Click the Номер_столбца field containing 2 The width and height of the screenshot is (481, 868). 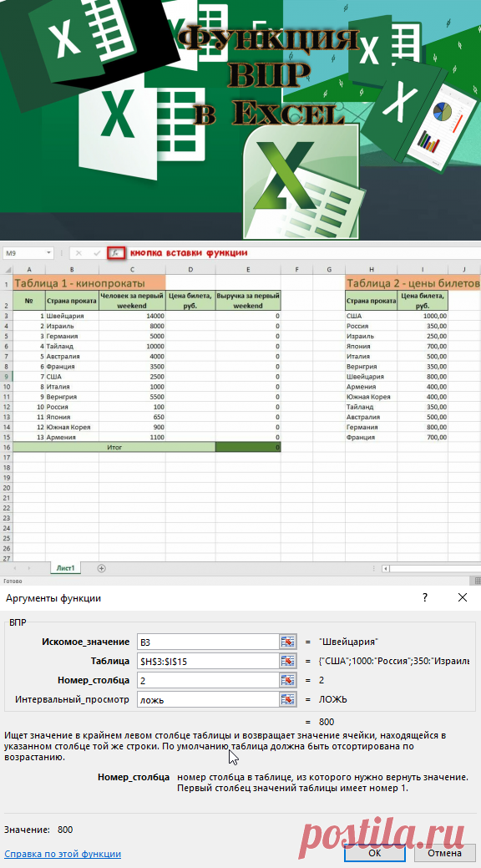point(207,680)
